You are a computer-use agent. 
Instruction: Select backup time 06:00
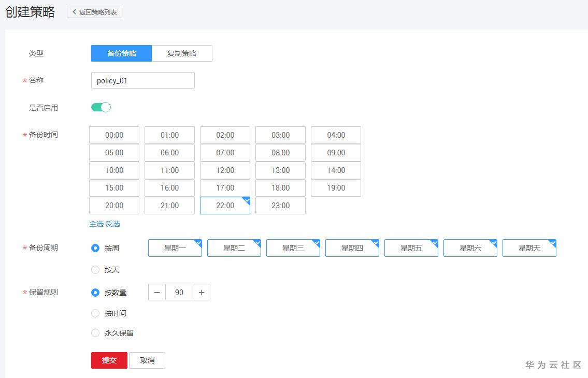pyautogui.click(x=169, y=153)
